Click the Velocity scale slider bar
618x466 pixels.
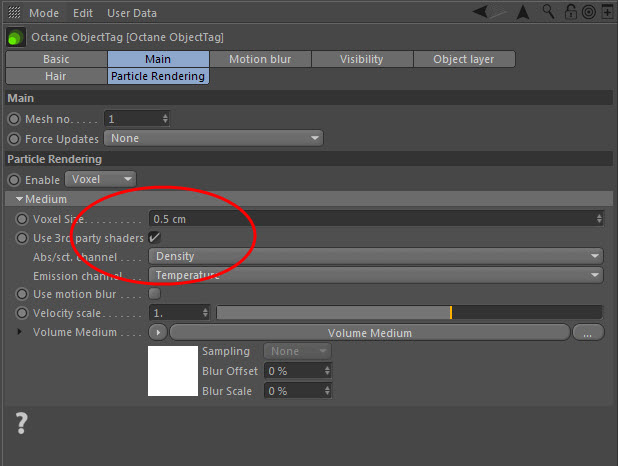point(410,313)
